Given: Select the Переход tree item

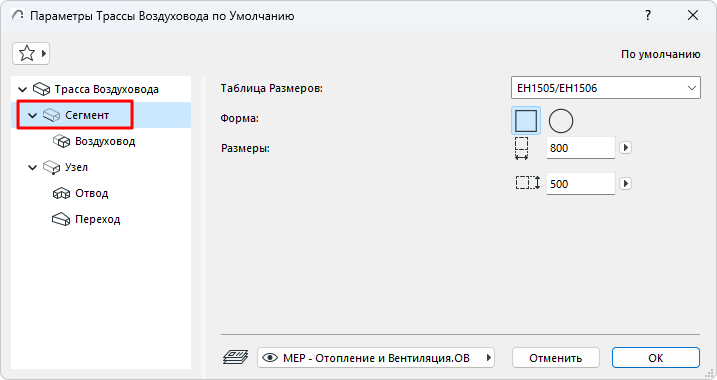Looking at the screenshot, I should tap(97, 219).
